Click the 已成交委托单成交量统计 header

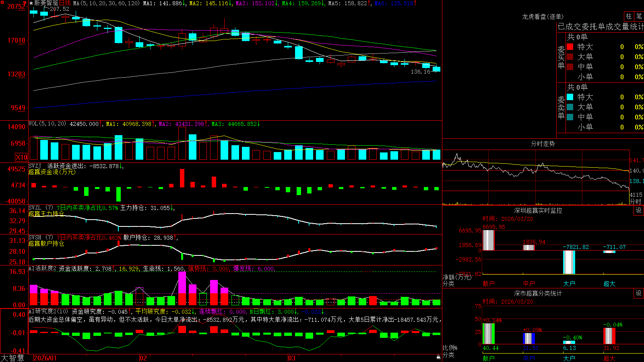(601, 27)
